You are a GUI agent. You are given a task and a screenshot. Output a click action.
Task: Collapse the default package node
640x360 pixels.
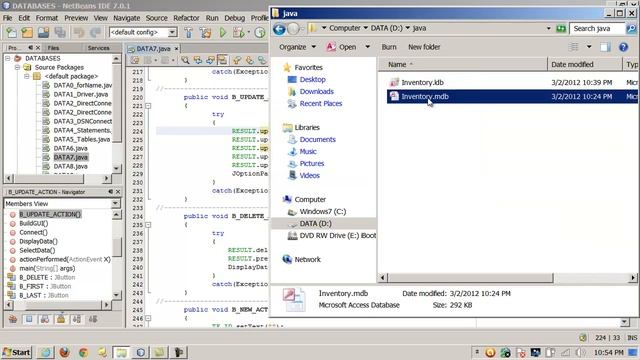[x=27, y=76]
